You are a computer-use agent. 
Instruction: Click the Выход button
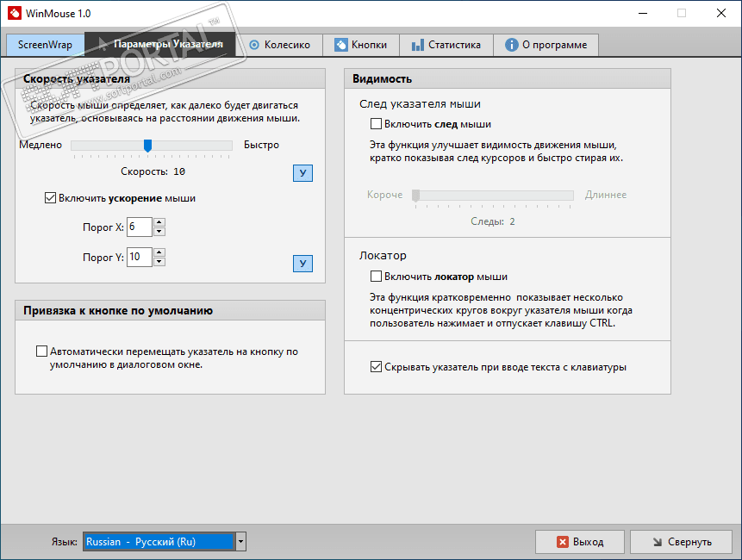point(580,542)
